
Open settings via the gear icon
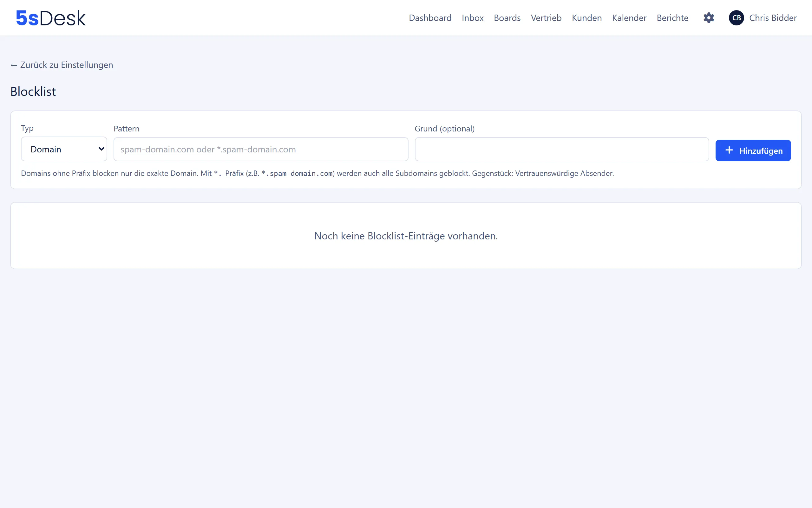(x=709, y=18)
